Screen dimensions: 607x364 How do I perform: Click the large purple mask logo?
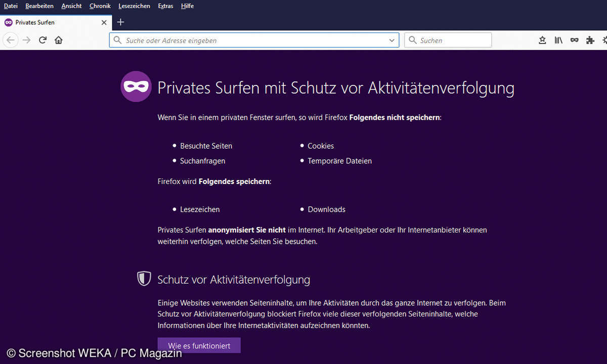click(x=136, y=86)
